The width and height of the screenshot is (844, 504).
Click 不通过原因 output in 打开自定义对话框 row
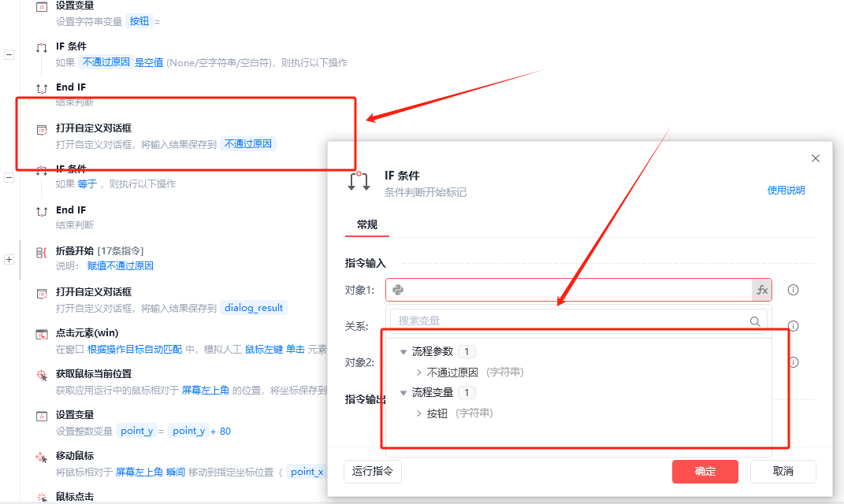pyautogui.click(x=248, y=143)
